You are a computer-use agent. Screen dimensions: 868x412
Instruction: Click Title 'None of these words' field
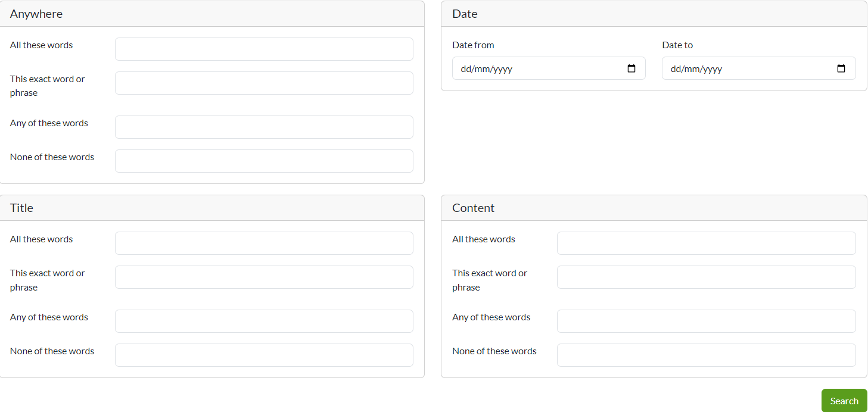point(264,355)
